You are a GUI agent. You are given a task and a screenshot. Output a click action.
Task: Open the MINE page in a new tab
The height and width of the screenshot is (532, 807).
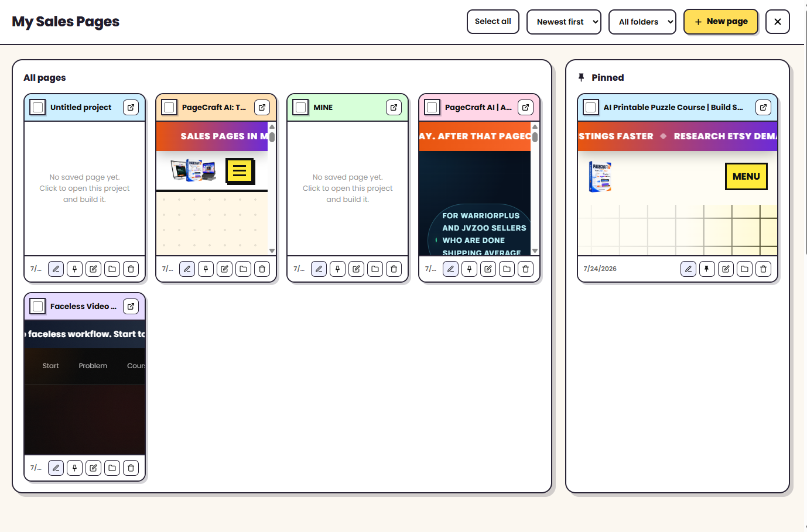click(394, 108)
